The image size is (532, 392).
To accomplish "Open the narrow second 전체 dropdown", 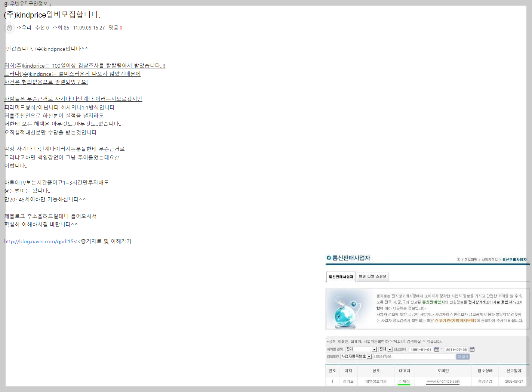I will coord(385,349).
